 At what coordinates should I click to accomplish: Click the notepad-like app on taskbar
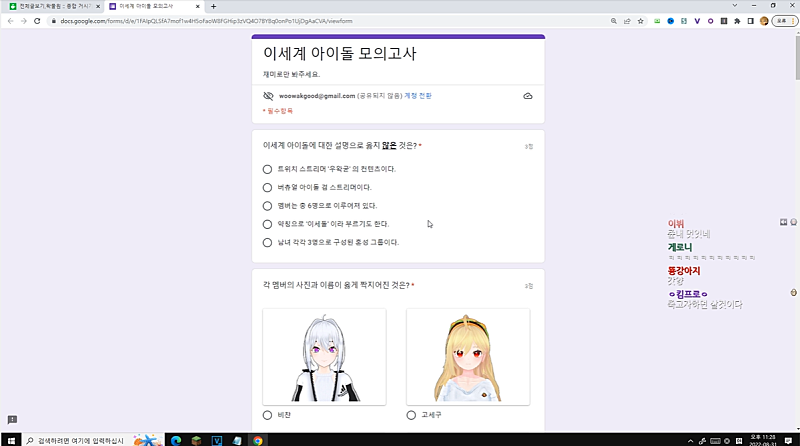(237, 440)
